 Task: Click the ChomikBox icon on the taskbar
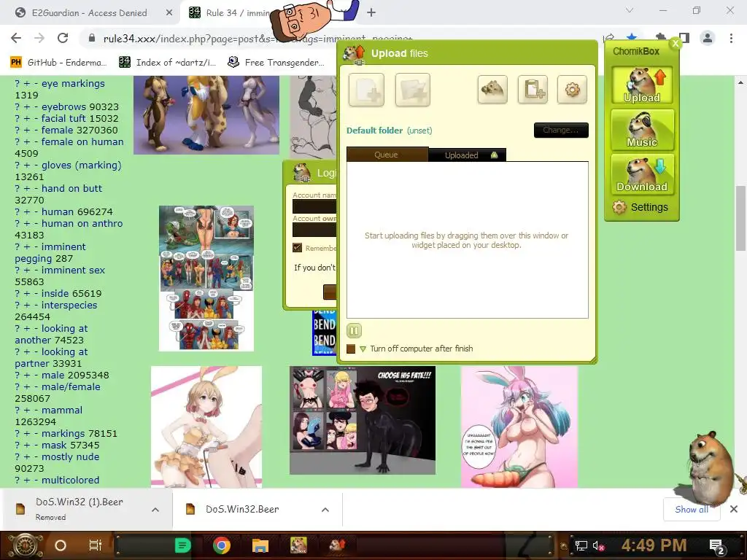(298, 545)
